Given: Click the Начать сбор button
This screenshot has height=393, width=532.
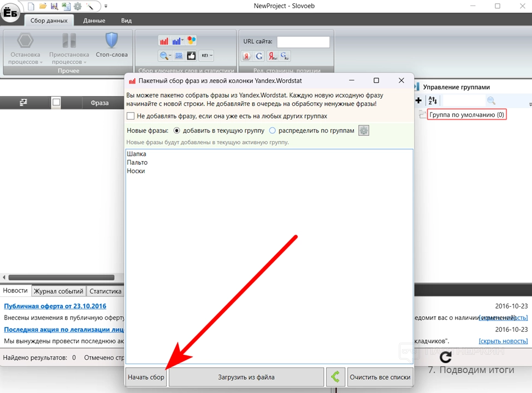Looking at the screenshot, I should [146, 377].
